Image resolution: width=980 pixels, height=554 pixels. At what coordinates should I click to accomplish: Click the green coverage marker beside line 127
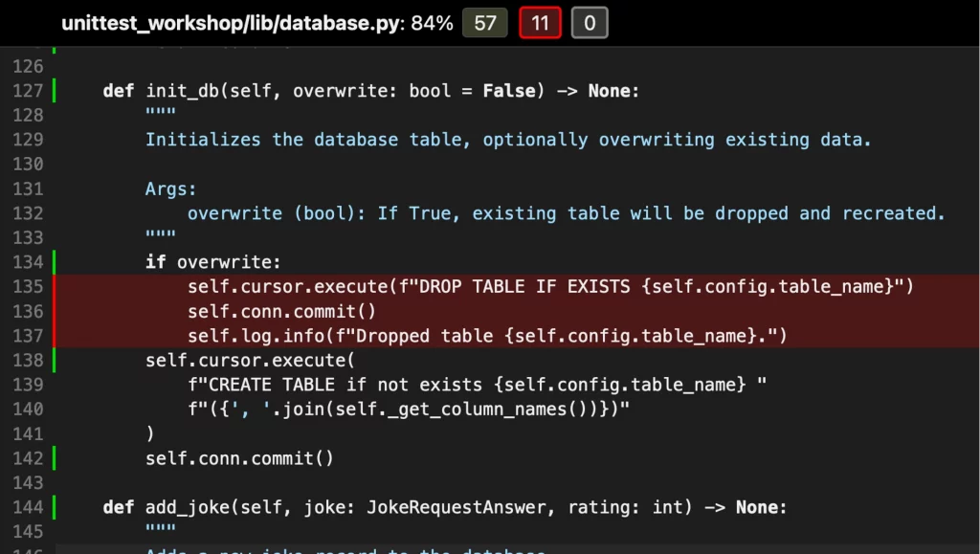55,90
